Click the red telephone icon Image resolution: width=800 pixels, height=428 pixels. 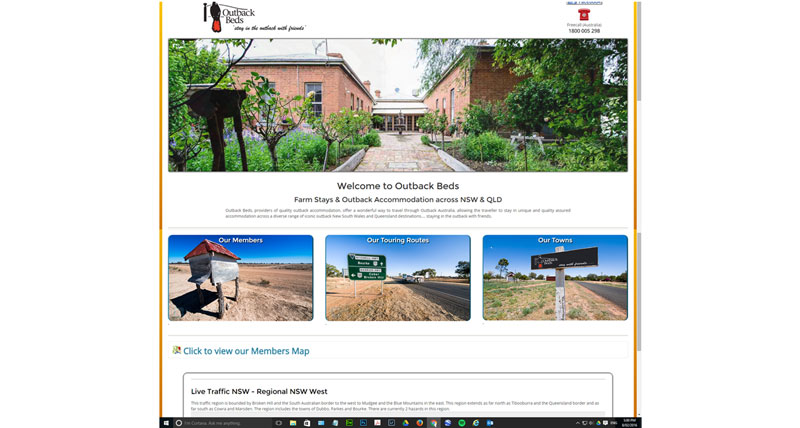pyautogui.click(x=584, y=15)
